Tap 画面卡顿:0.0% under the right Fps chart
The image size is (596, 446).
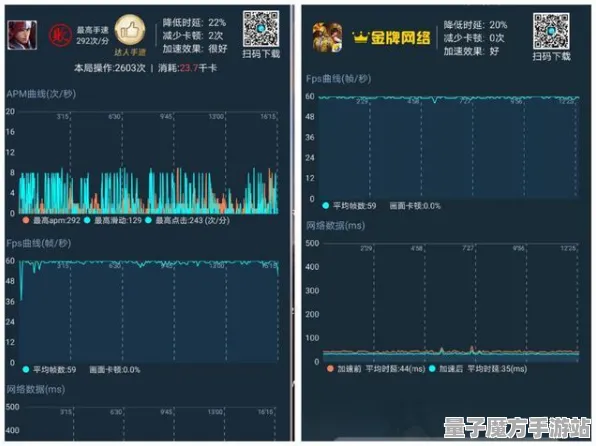pyautogui.click(x=415, y=206)
